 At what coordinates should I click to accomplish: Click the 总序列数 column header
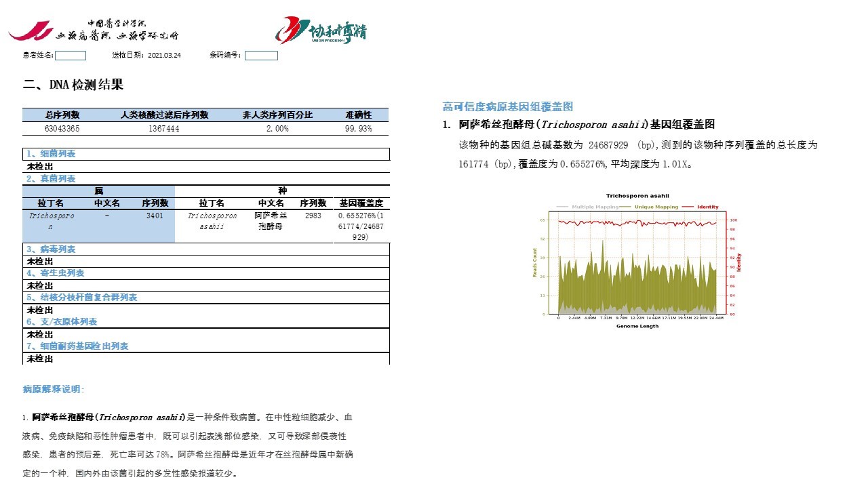[62, 115]
